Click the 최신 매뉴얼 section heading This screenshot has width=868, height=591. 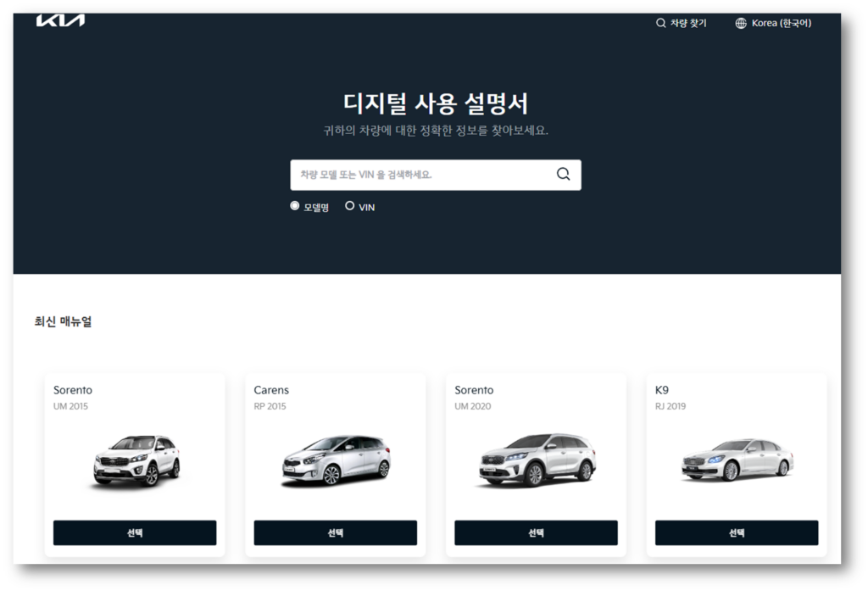point(63,321)
